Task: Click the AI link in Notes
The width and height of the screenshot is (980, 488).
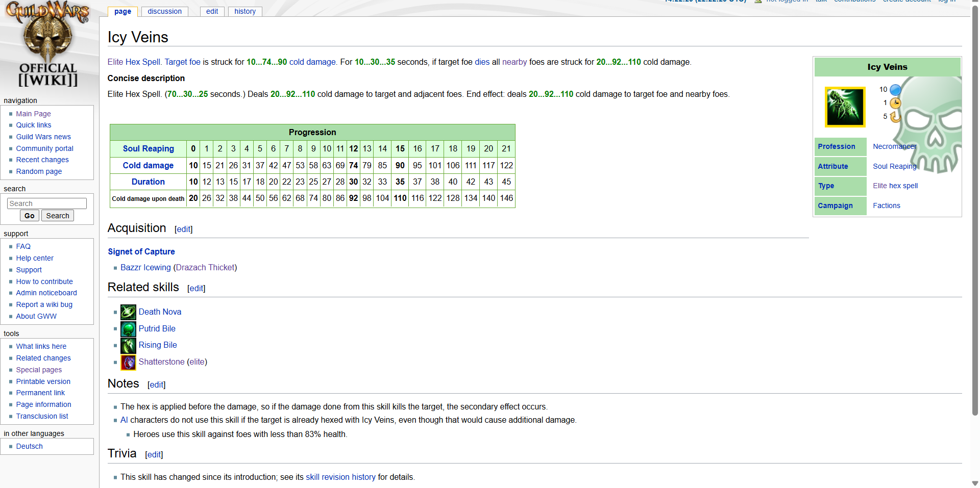Action: click(x=124, y=420)
